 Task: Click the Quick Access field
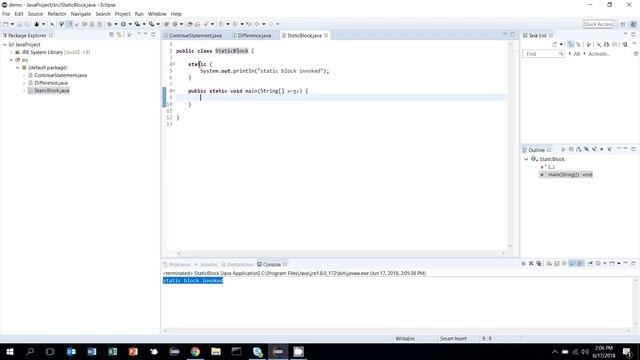pyautogui.click(x=598, y=24)
